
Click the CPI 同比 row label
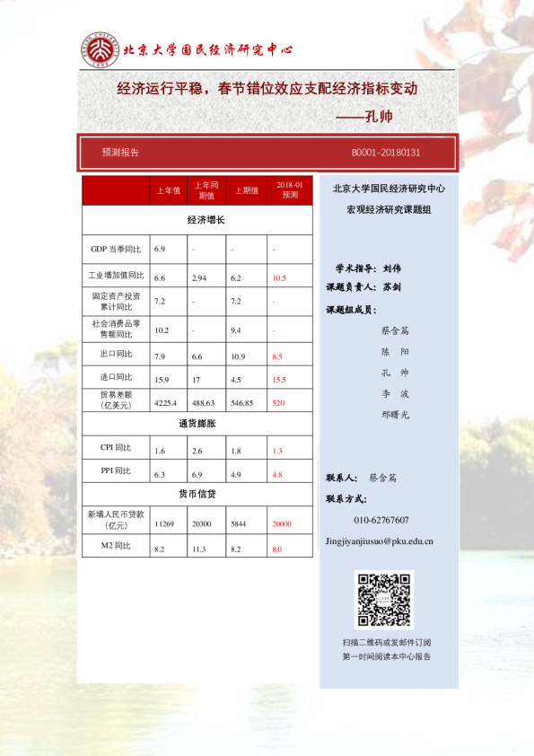(x=116, y=447)
